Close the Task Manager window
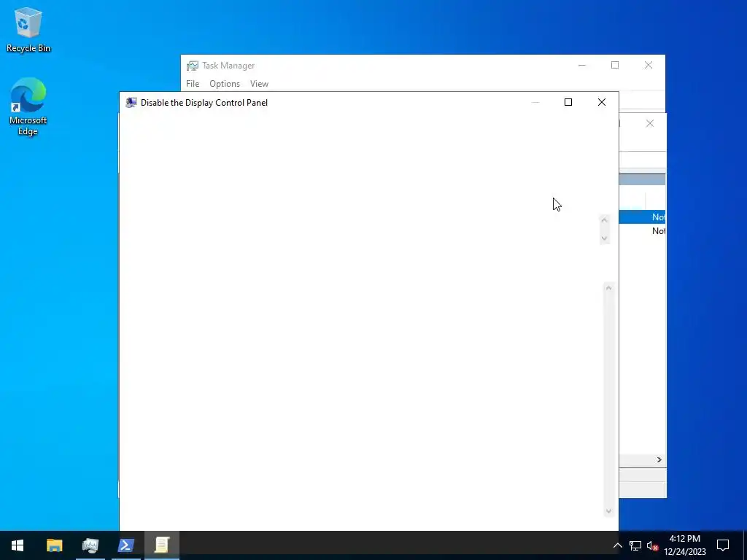 pyautogui.click(x=649, y=65)
